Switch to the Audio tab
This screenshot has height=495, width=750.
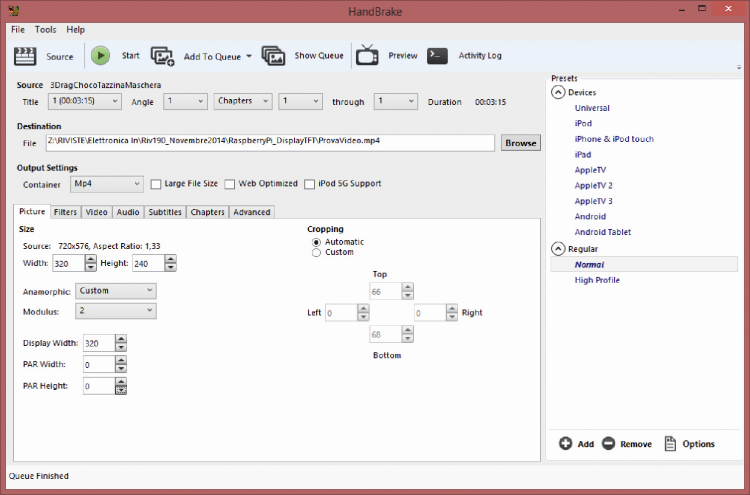(x=128, y=212)
